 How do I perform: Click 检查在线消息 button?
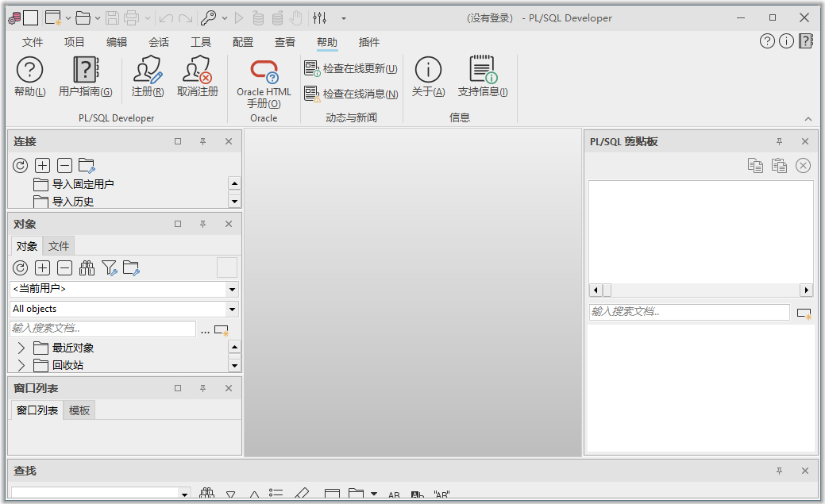pos(351,94)
